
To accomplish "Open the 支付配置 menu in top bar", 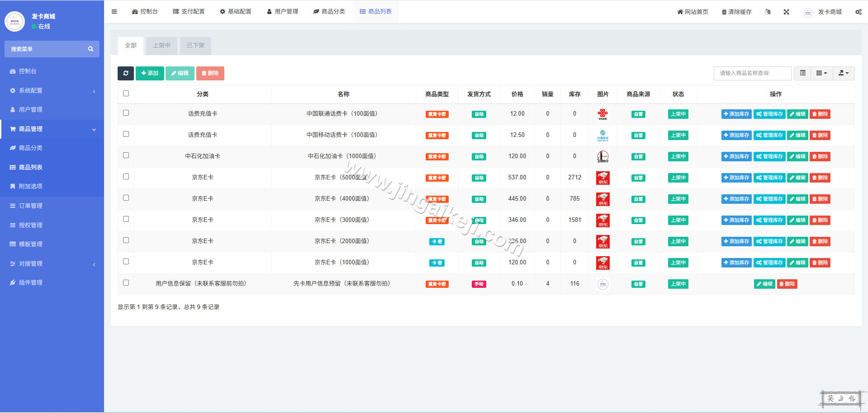I will coord(189,12).
